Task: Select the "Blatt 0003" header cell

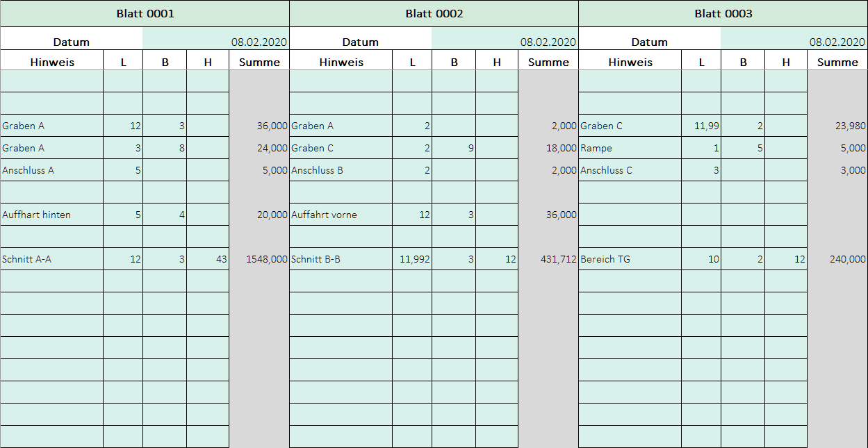Action: 723,14
